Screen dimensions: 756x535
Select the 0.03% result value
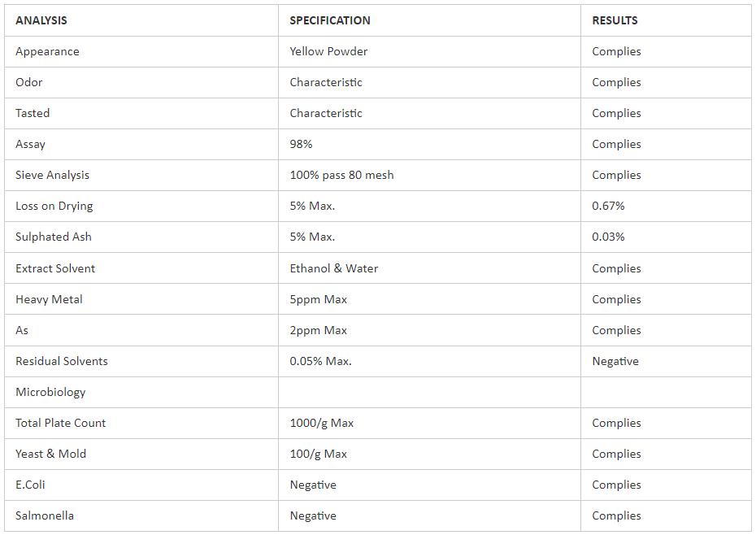click(608, 237)
